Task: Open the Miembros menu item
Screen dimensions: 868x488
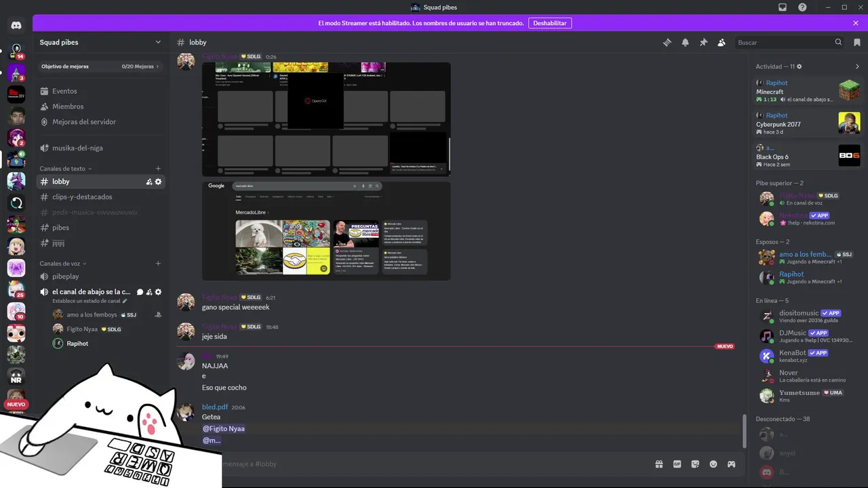Action: pyautogui.click(x=100, y=106)
